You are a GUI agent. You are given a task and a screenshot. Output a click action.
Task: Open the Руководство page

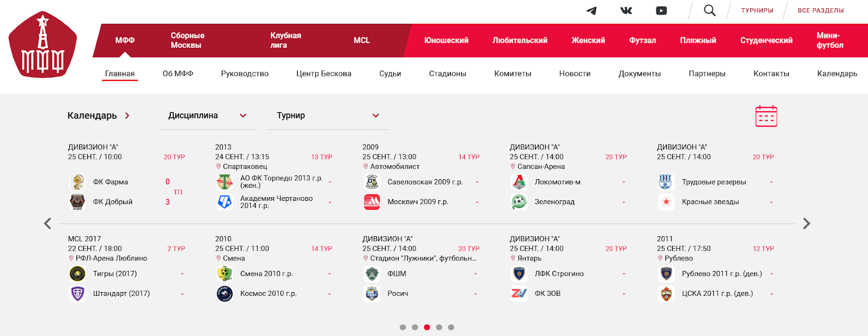(x=245, y=74)
